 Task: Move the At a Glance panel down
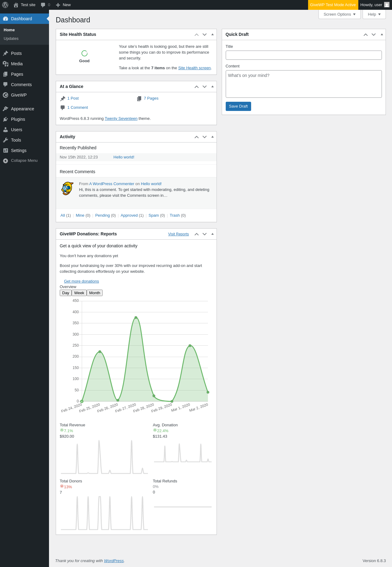click(x=205, y=86)
